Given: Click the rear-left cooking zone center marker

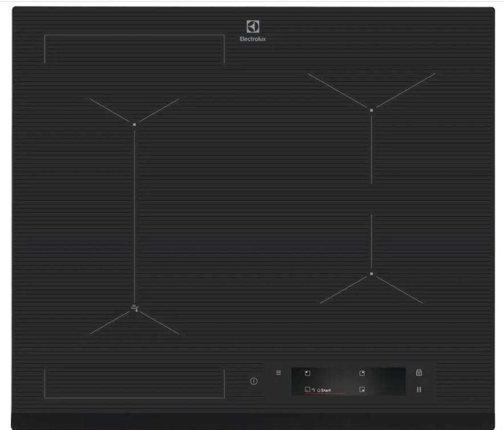Looking at the screenshot, I should (x=135, y=124).
